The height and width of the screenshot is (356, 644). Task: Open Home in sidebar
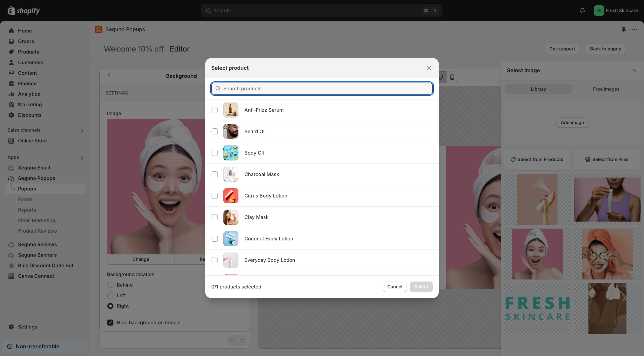point(25,31)
